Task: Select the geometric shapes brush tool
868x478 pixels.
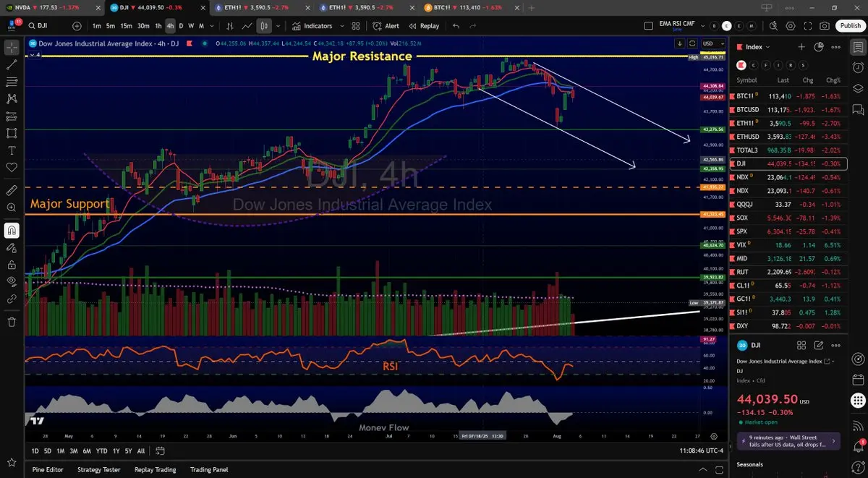Action: coord(12,133)
